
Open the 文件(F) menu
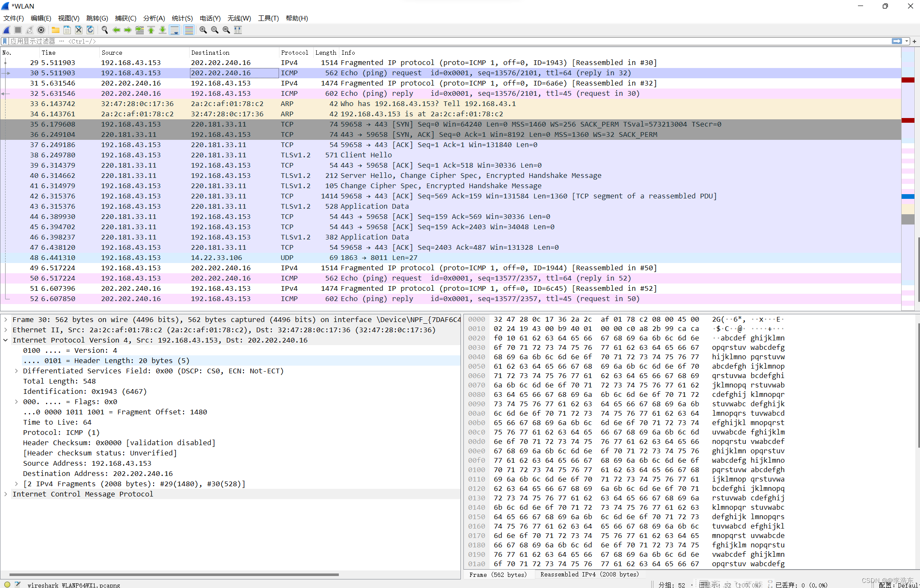pyautogui.click(x=14, y=18)
